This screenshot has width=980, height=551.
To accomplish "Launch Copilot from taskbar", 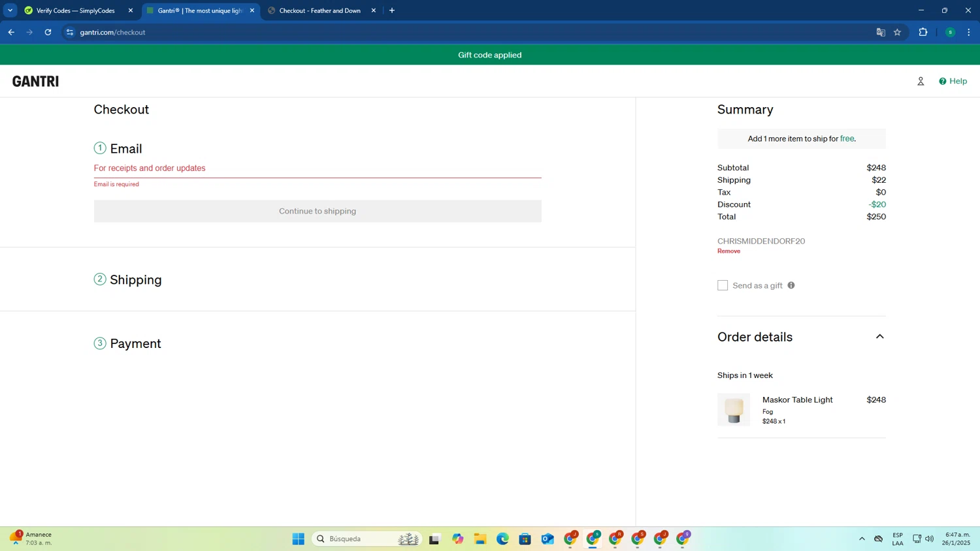I will click(x=458, y=539).
